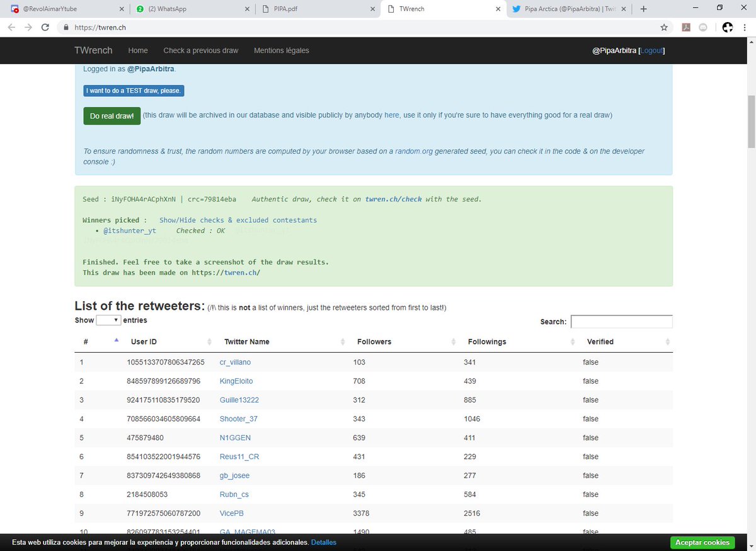756x551 pixels.
Task: Click the Do real draw! button
Action: click(x=112, y=116)
